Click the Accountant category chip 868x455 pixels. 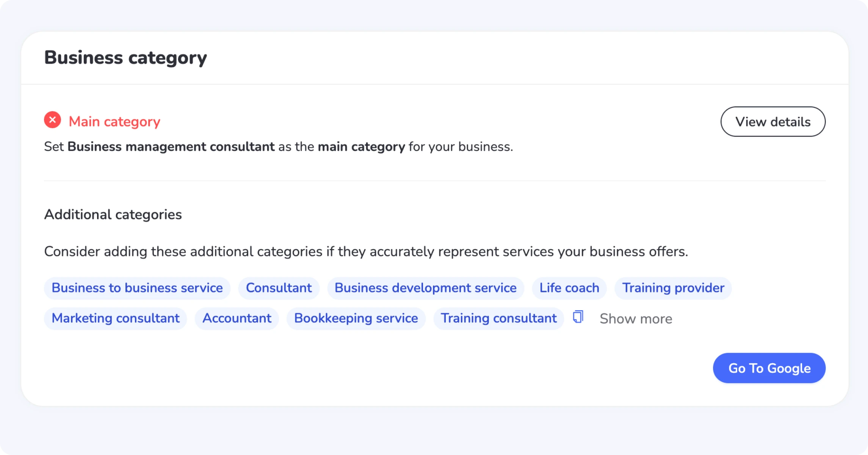coord(237,318)
